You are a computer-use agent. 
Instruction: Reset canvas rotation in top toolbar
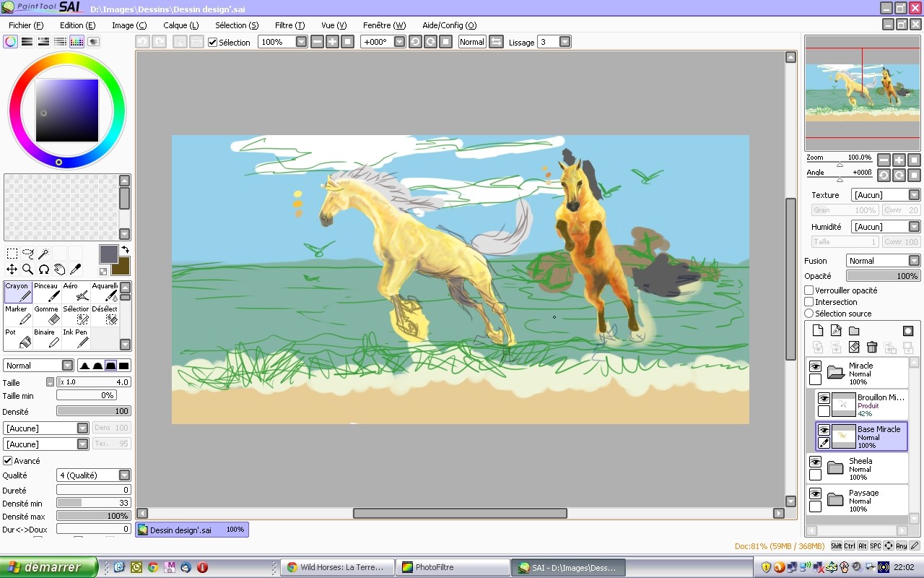446,42
